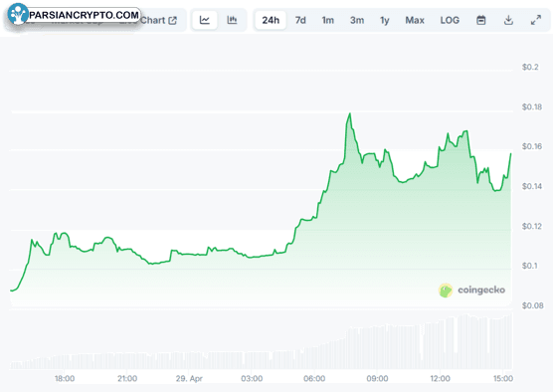Download the chart data

pos(508,20)
